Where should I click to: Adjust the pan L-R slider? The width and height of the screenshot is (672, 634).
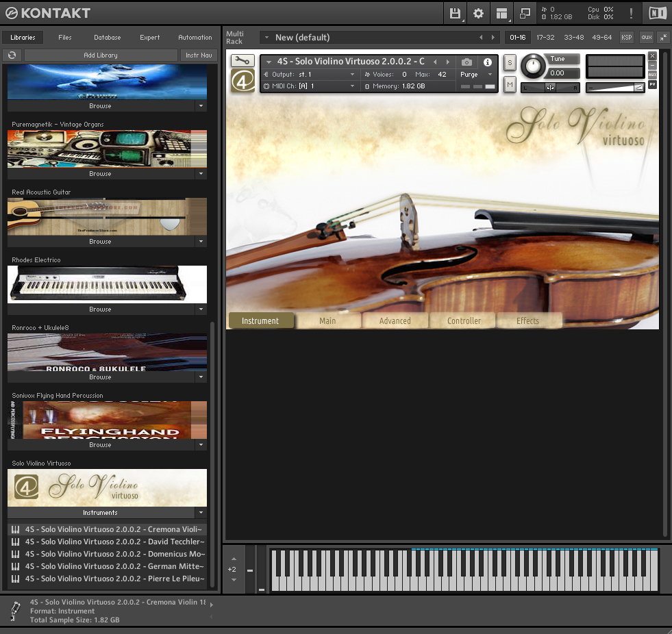click(550, 88)
